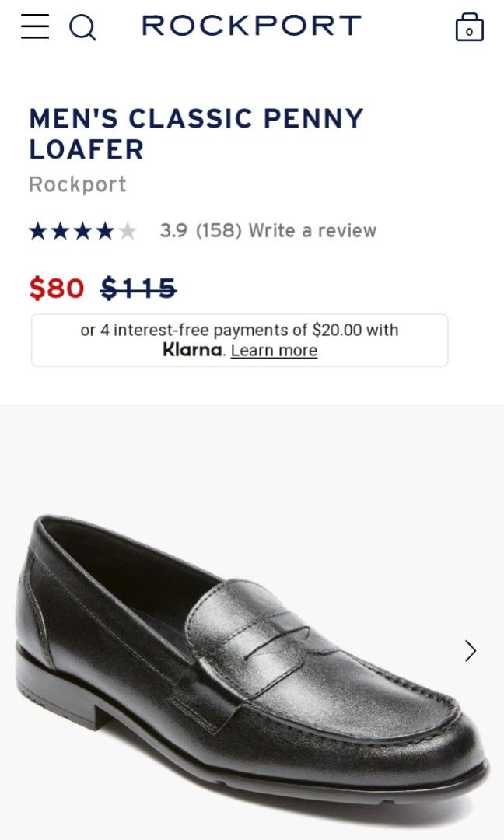504x840 pixels.
Task: Open the shopping bag cart icon
Action: [469, 27]
